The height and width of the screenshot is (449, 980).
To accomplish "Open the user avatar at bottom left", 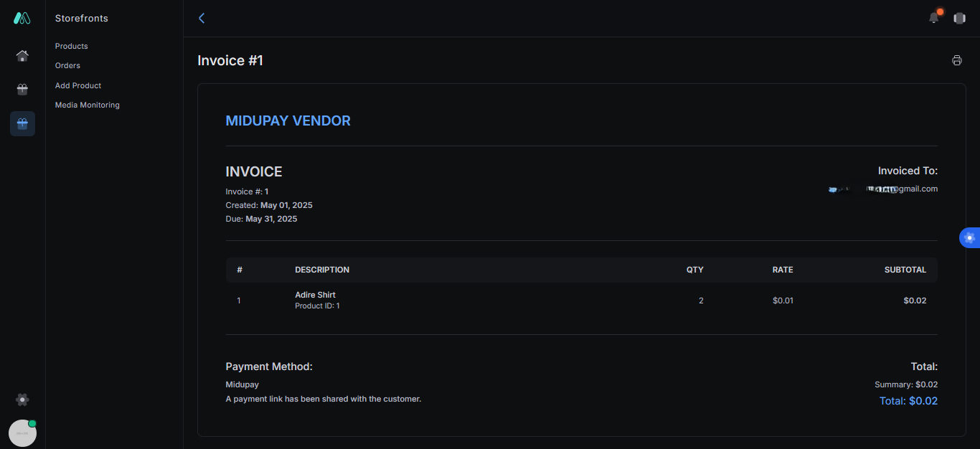I will [22, 433].
